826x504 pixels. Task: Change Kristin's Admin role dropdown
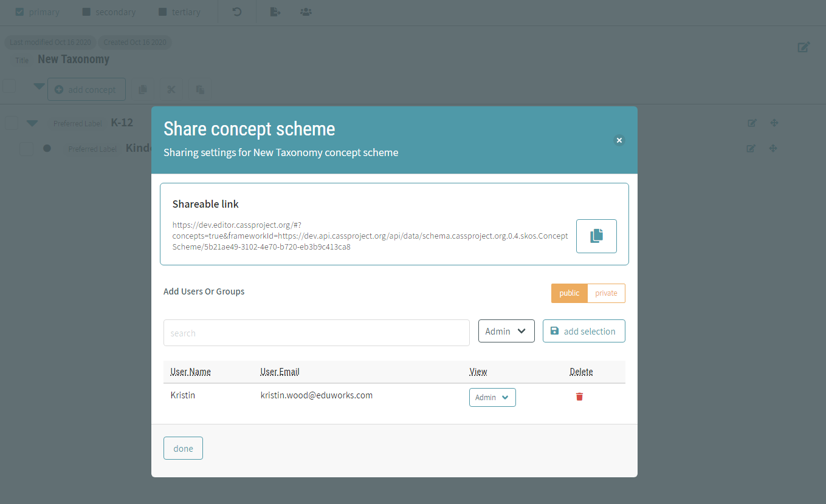492,397
